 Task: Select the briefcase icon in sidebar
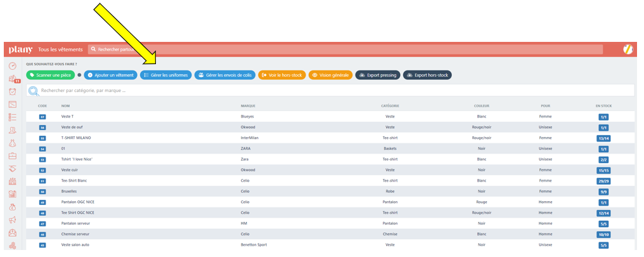pyautogui.click(x=12, y=155)
